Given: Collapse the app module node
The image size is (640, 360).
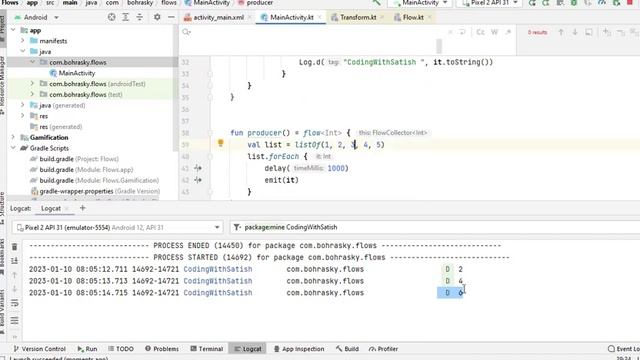Looking at the screenshot, I should (x=13, y=30).
